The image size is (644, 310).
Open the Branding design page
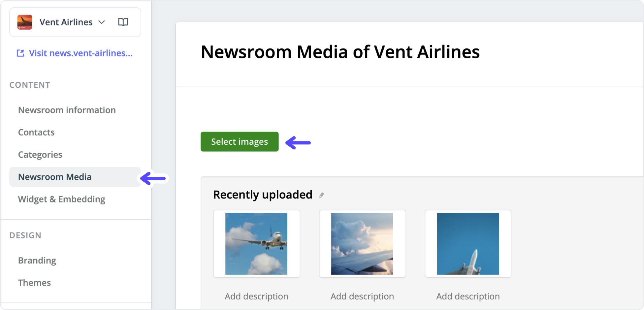point(37,261)
